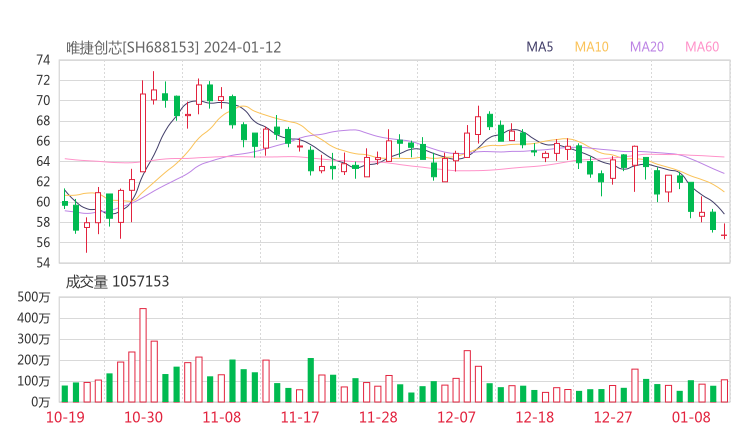
Task: Click the 54 price axis label
Action: (43, 262)
